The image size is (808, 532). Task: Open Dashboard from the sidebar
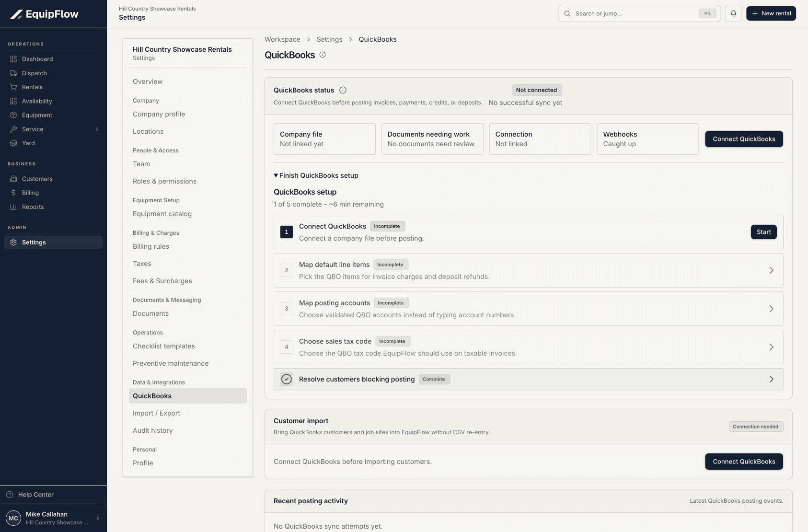(x=53, y=59)
